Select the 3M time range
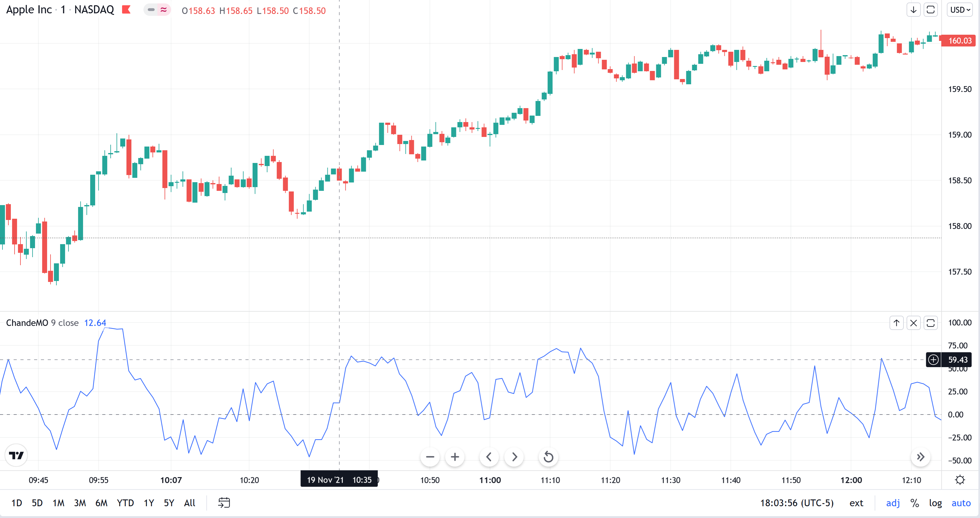This screenshot has height=518, width=980. point(80,503)
